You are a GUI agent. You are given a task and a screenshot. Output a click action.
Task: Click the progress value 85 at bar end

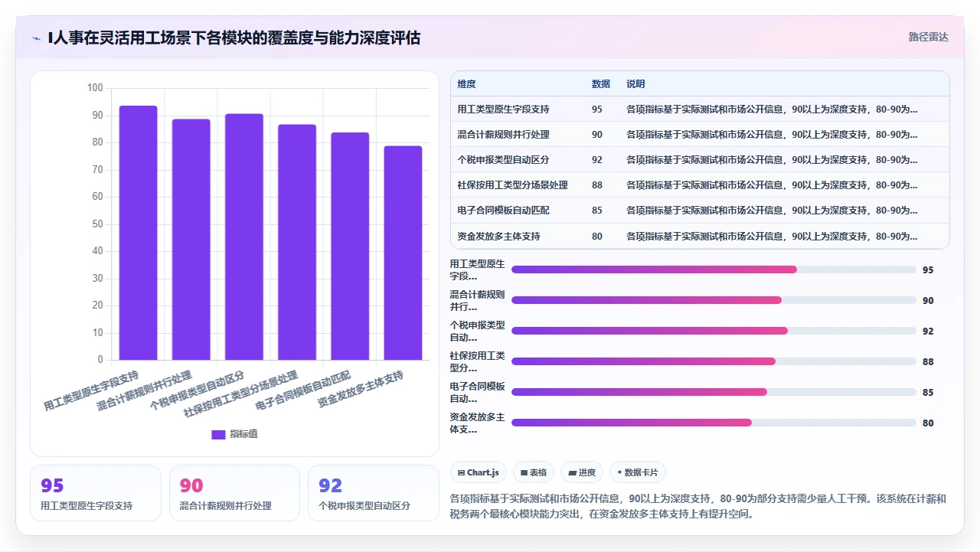pyautogui.click(x=928, y=392)
